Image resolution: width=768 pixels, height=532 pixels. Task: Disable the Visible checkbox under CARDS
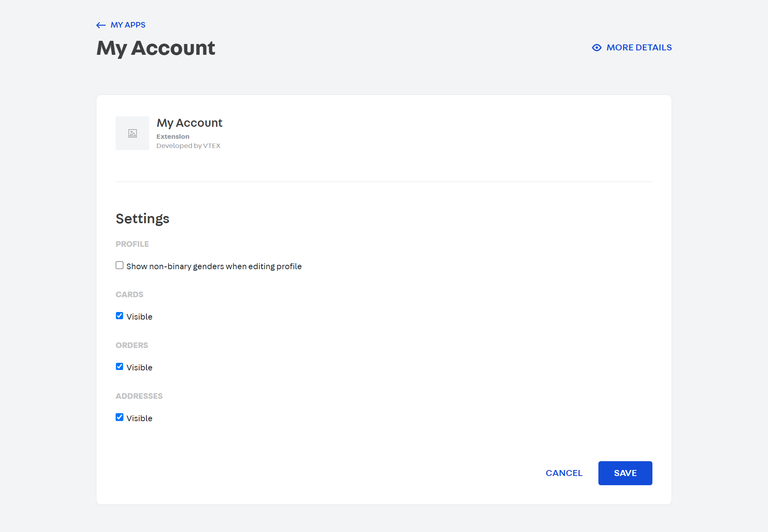(x=119, y=316)
